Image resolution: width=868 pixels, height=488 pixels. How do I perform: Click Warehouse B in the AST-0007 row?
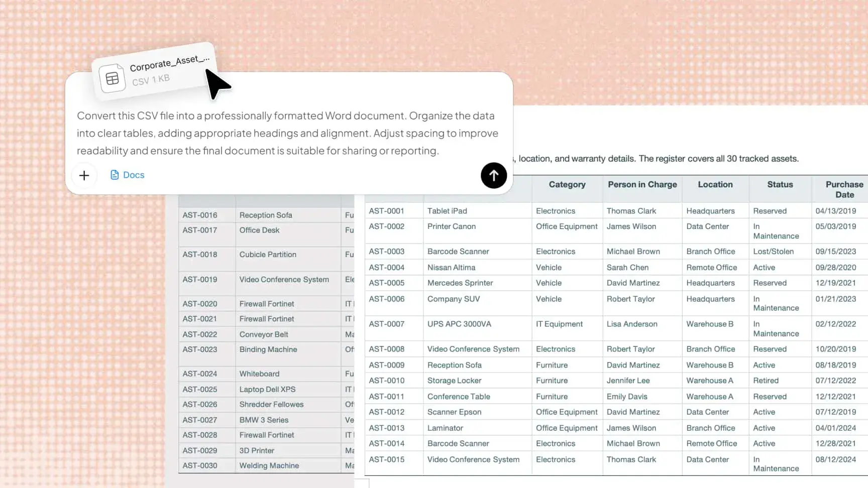coord(710,324)
